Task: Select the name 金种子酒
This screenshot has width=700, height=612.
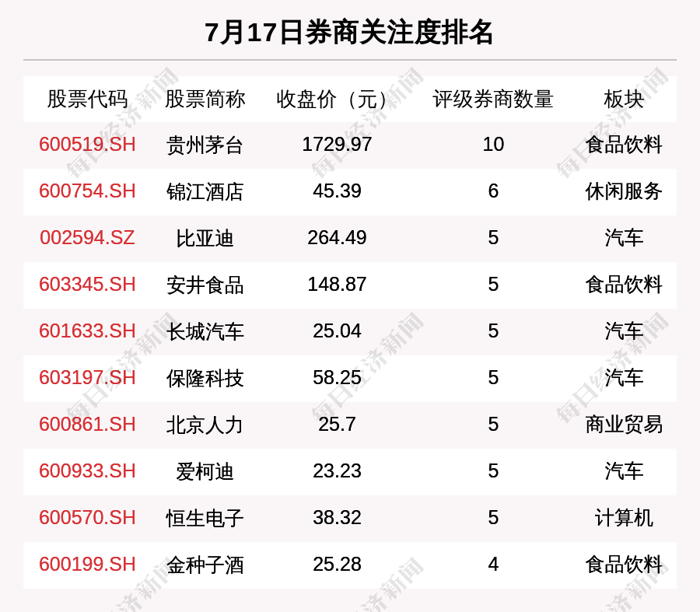Action: pos(205,565)
